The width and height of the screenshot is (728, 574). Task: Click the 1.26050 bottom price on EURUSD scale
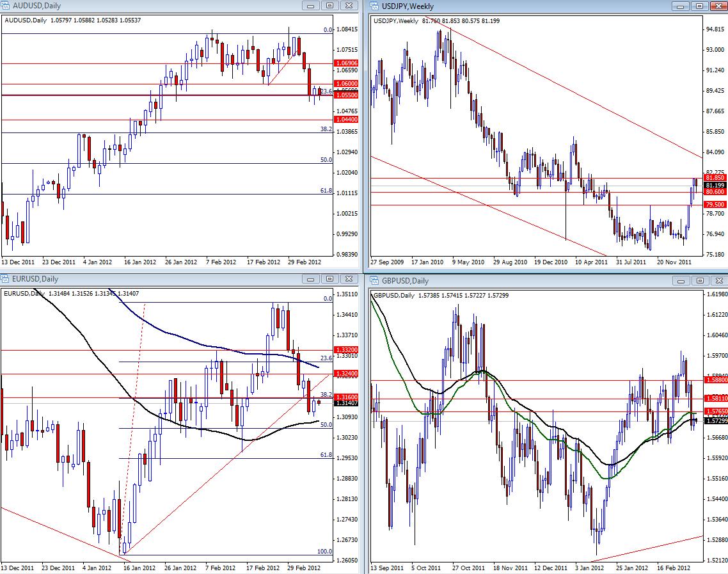coord(347,560)
